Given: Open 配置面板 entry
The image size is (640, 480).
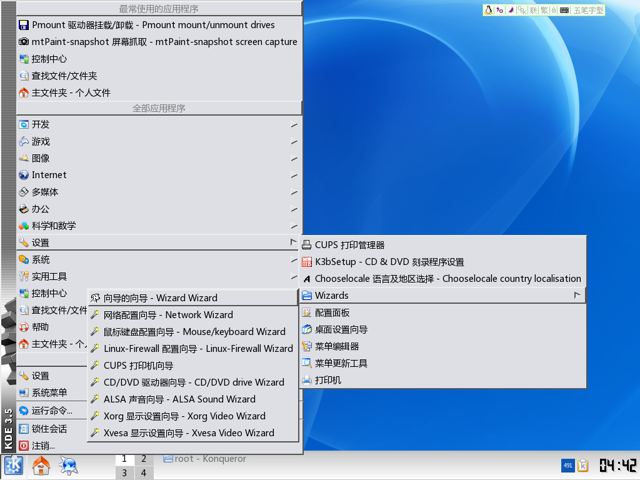Looking at the screenshot, I should [x=444, y=313].
